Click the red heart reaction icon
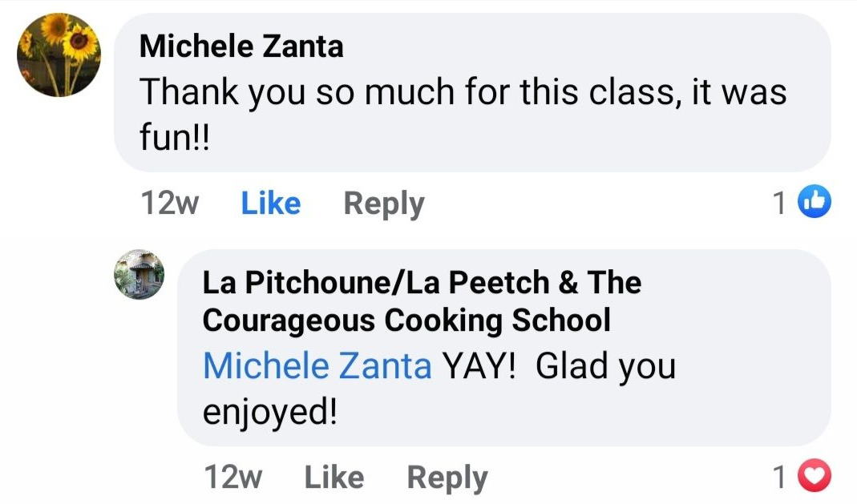Viewport: 857px width, 504px height. point(816,478)
